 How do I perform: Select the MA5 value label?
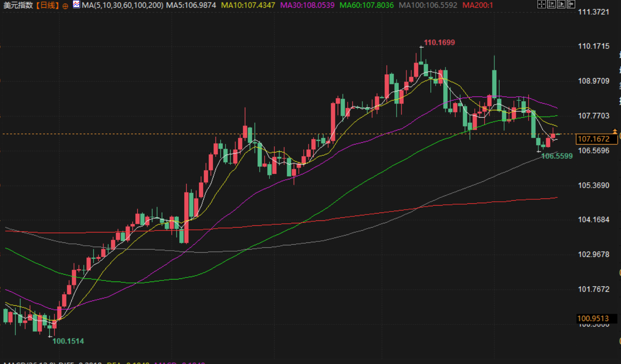click(191, 5)
